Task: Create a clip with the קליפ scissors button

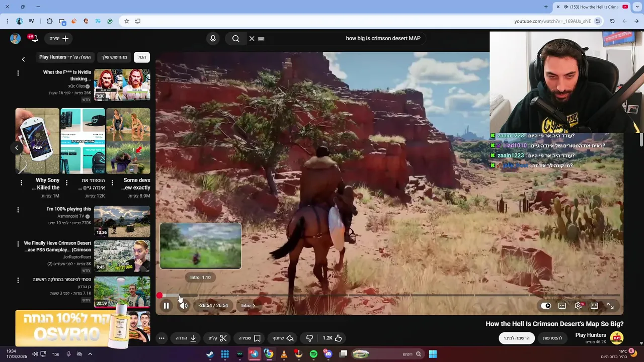Action: tap(218, 338)
